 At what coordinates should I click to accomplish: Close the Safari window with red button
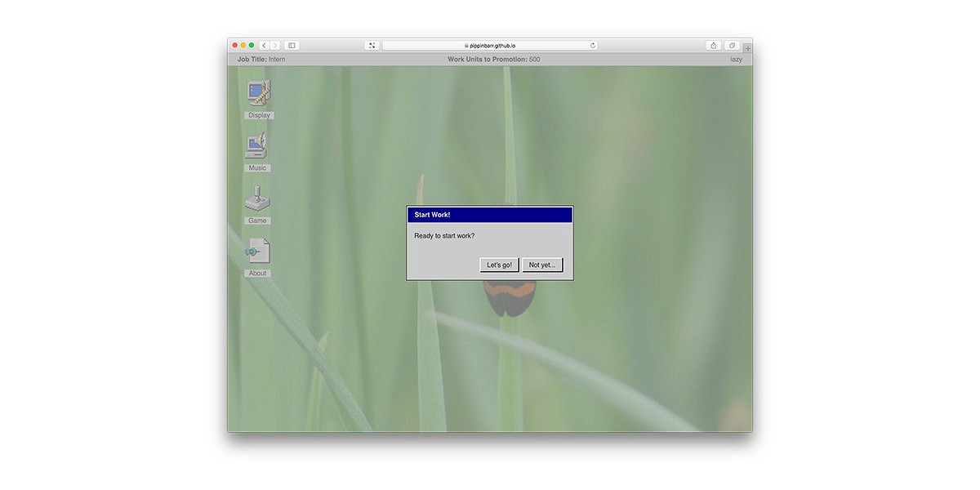click(235, 46)
